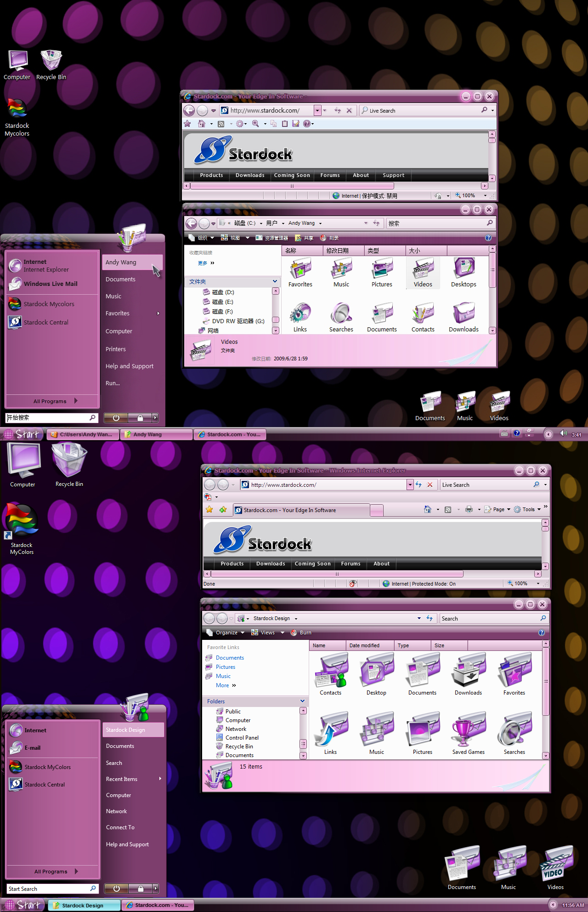Viewport: 588px width, 912px height.
Task: Select Control Panel in Stardock Design folder tree
Action: coord(242,738)
